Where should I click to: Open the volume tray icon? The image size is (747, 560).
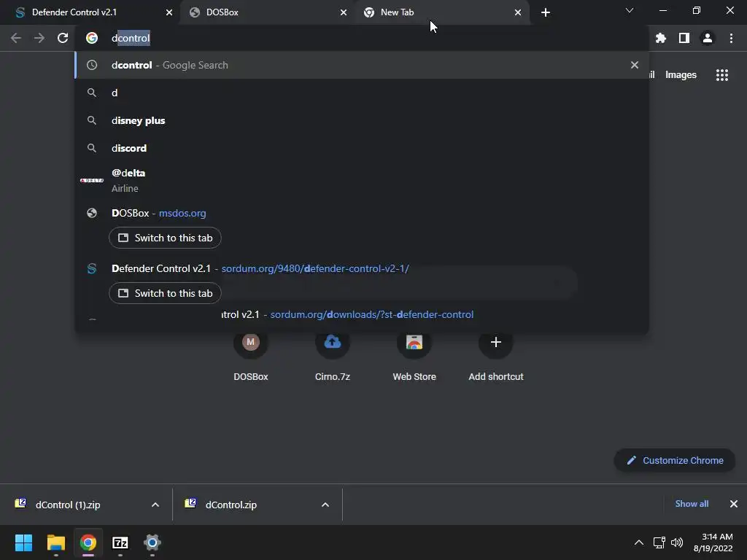[677, 542]
